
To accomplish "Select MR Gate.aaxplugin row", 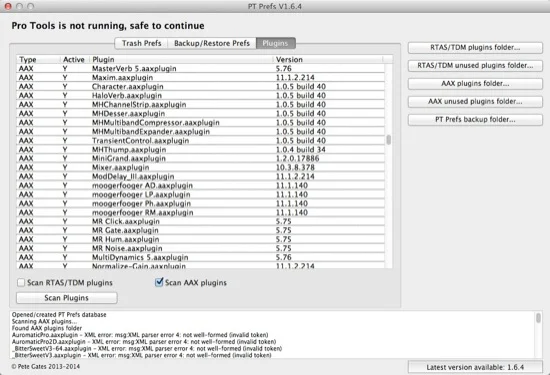I will tap(201, 230).
